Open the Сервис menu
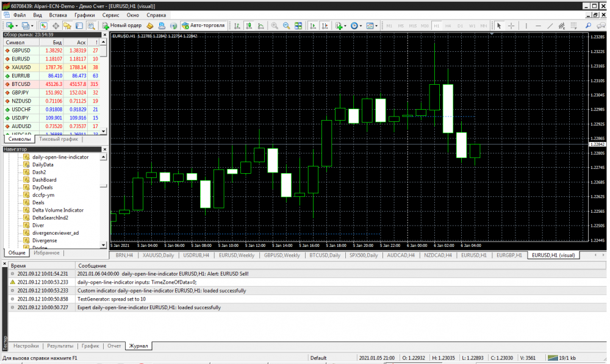Viewport: 610px width, 364px height. pyautogui.click(x=111, y=14)
